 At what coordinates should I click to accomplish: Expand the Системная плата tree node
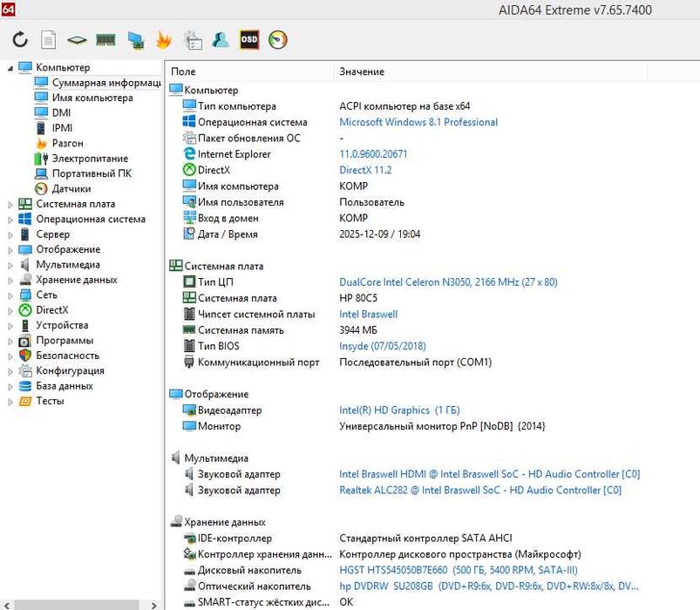tap(10, 205)
